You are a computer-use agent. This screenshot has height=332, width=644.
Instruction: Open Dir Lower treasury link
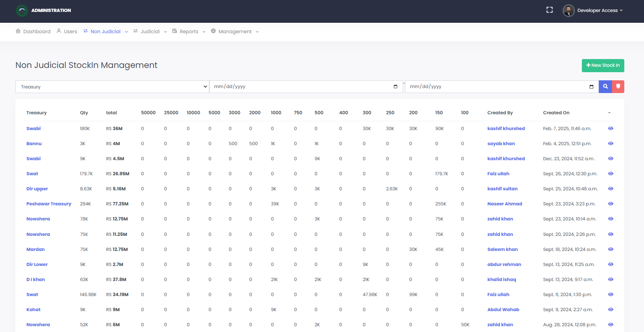pyautogui.click(x=37, y=264)
